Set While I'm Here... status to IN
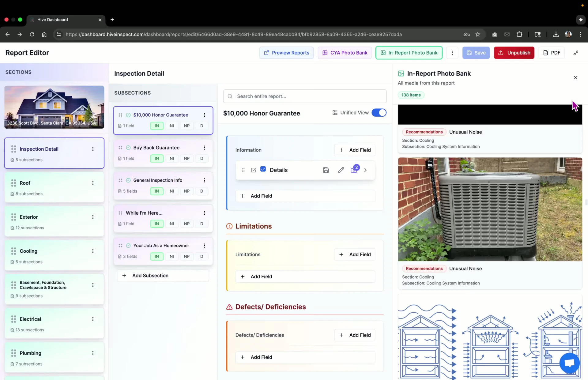Viewport: 588px width, 380px height. [x=157, y=224]
